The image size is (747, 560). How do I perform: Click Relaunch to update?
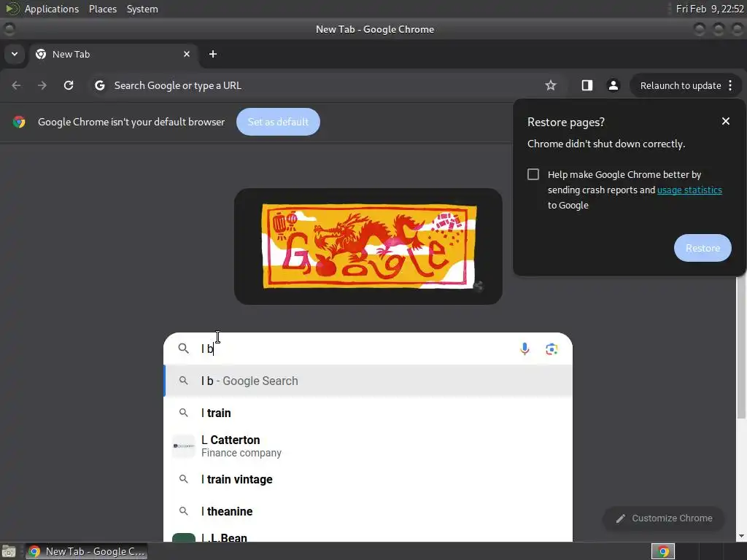(x=681, y=86)
